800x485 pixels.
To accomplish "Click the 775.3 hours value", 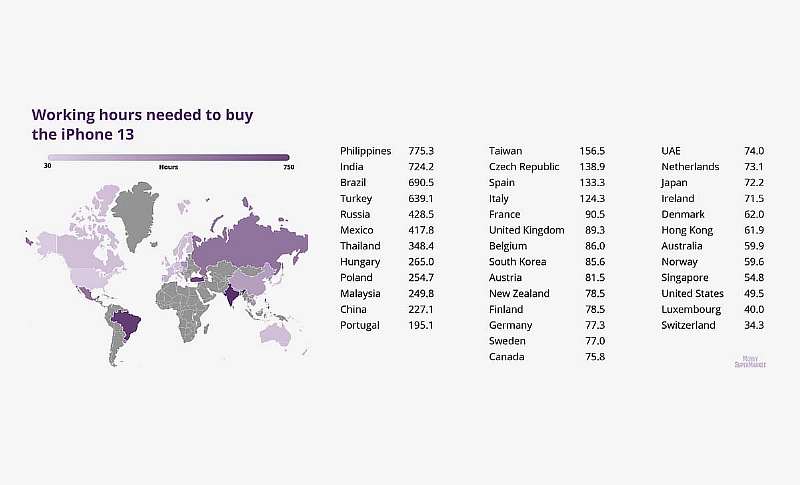I will (x=422, y=150).
